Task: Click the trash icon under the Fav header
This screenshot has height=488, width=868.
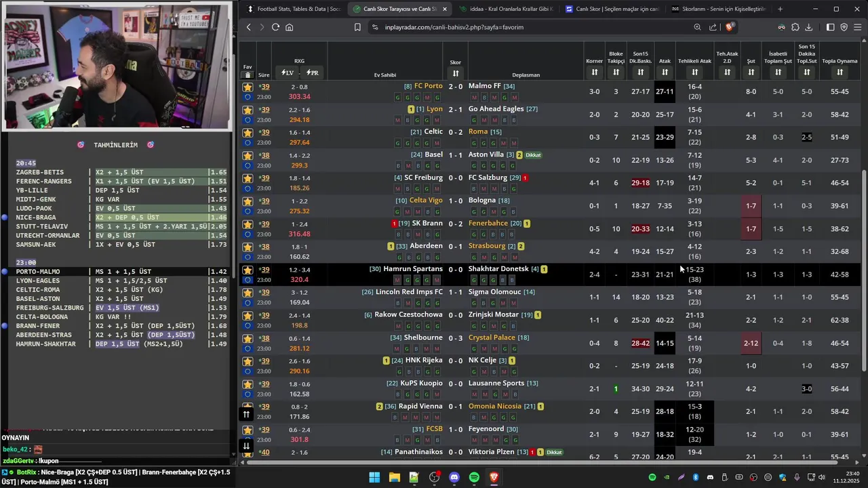Action: [248, 75]
